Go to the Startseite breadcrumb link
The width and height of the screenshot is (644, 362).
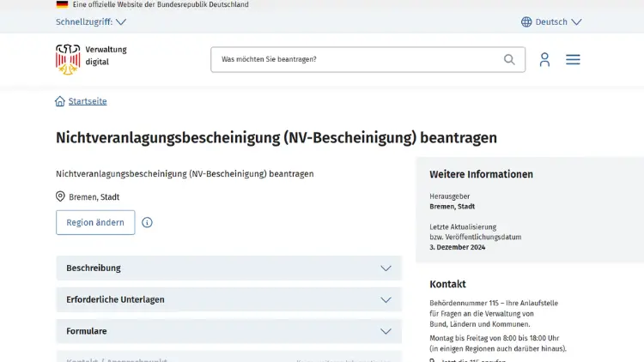click(x=88, y=101)
